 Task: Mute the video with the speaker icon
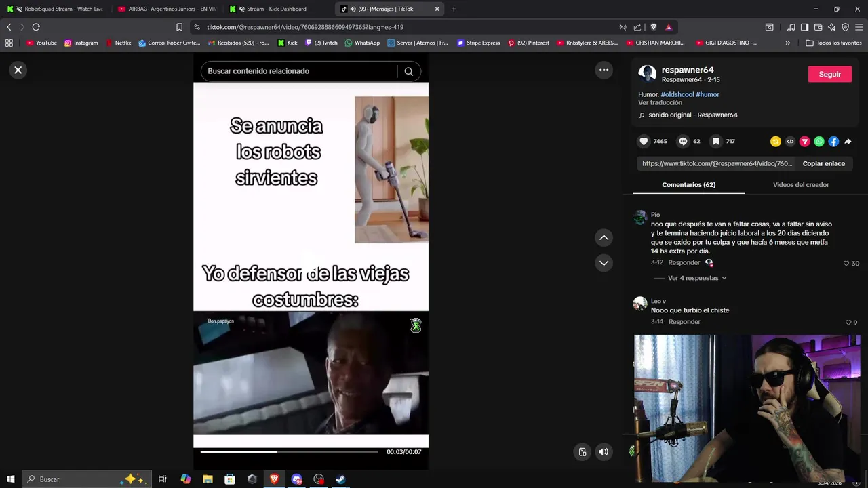[x=604, y=452]
